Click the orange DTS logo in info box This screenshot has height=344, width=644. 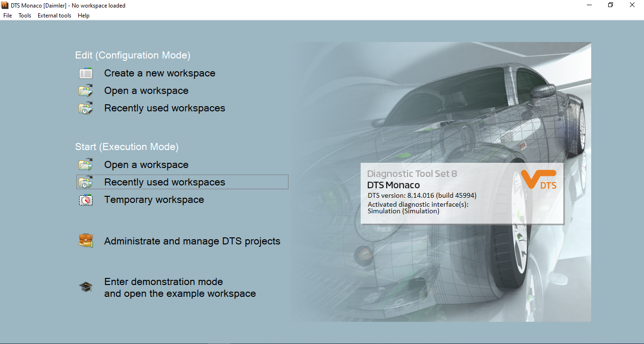[539, 180]
